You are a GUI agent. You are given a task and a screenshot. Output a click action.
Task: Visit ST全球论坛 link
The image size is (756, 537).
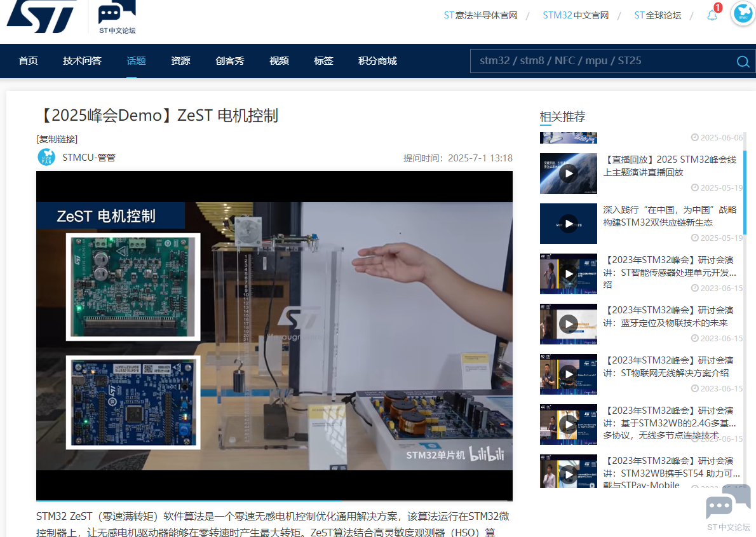pyautogui.click(x=658, y=15)
